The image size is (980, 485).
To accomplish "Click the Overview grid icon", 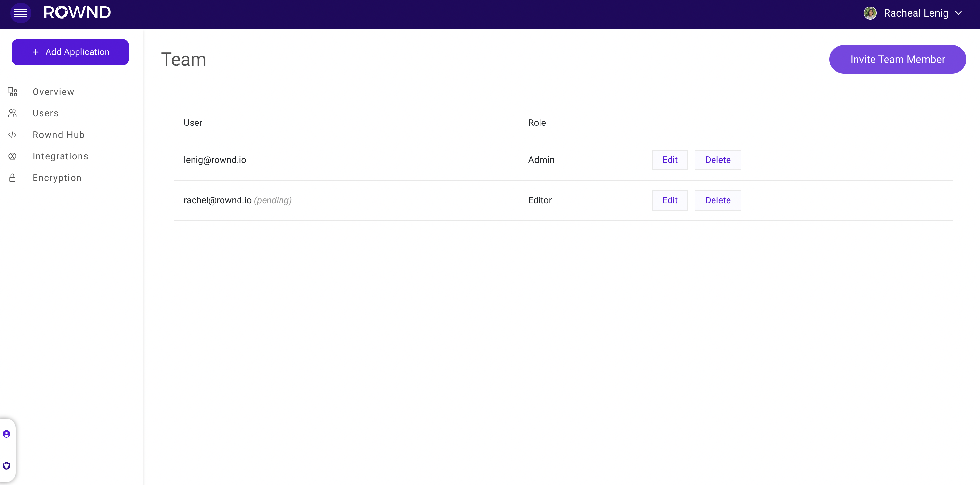I will (x=13, y=92).
